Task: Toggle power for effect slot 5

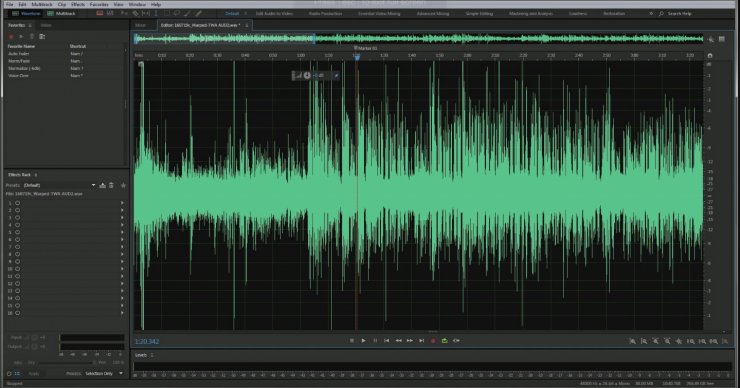Action: tap(17, 232)
